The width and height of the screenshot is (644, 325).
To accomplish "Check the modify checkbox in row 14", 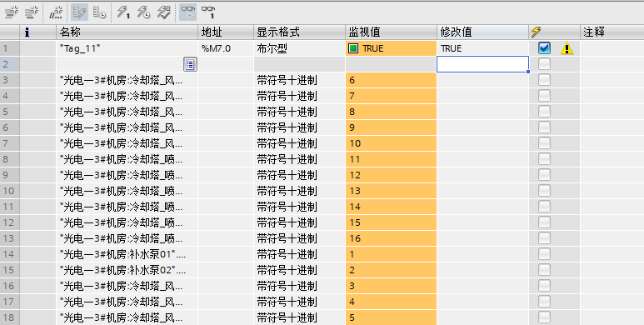I will 544,254.
